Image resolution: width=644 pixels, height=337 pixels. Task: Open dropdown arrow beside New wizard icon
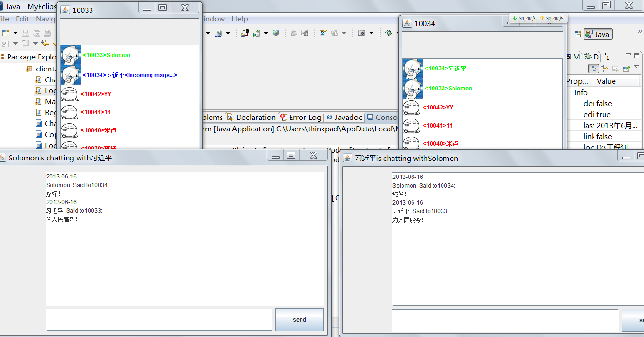coord(15,33)
